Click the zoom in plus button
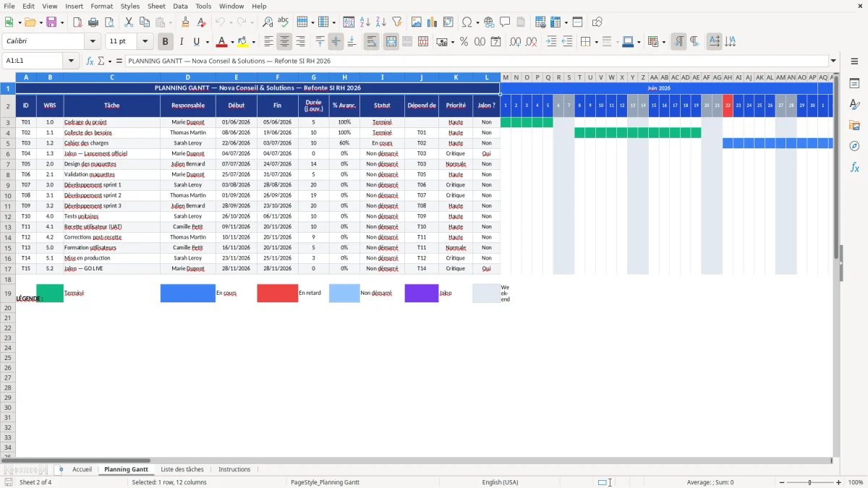868x488 pixels. [839, 482]
